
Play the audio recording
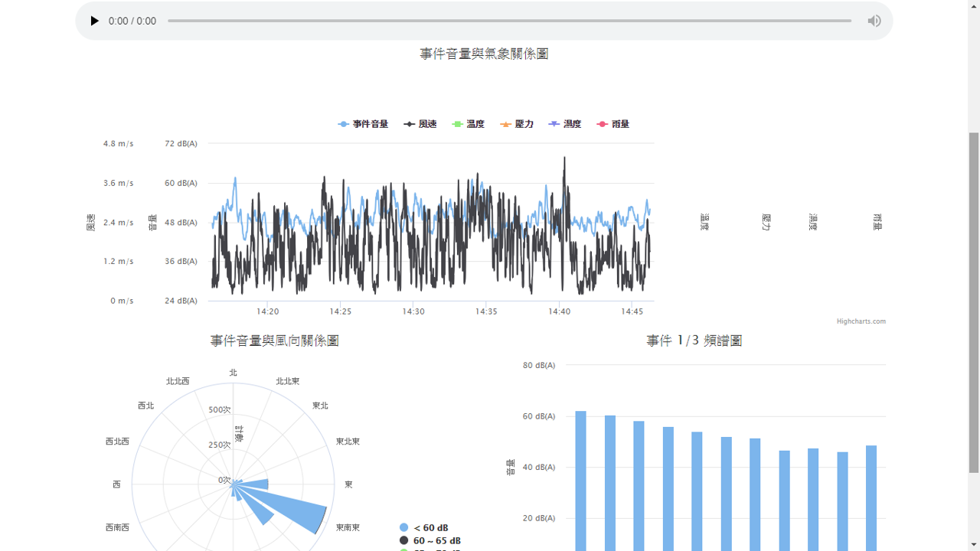[x=95, y=21]
